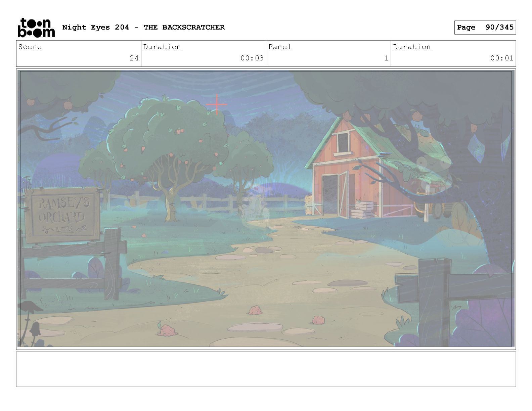Select the title 'Night Eyes 204 - THE BACKSCRATCHER'
Viewport: 532px width, 411px height.
pos(143,27)
